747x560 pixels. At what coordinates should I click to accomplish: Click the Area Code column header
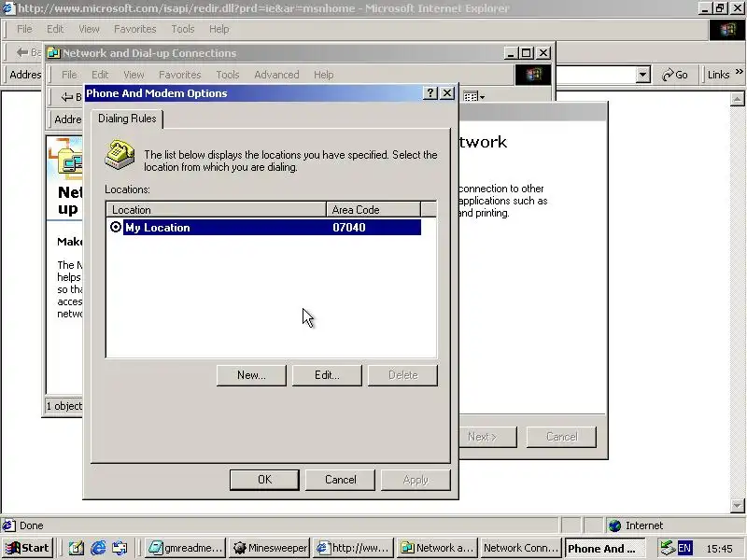(x=373, y=209)
